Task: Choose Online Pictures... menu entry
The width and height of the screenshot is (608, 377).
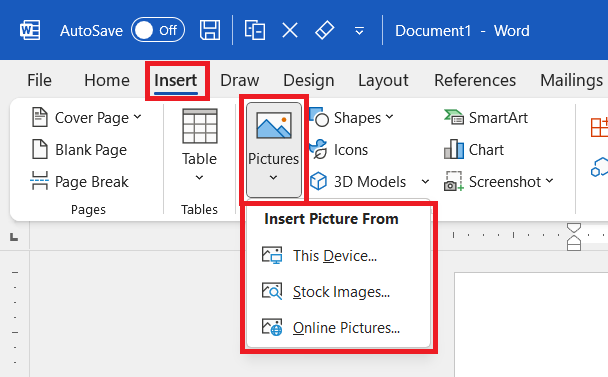Action: pos(338,328)
